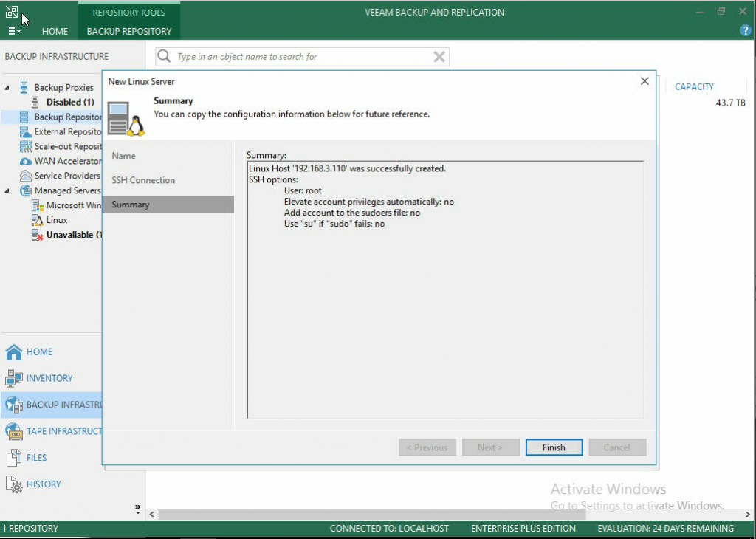Click the search magnifier icon
756x539 pixels.
pos(164,56)
